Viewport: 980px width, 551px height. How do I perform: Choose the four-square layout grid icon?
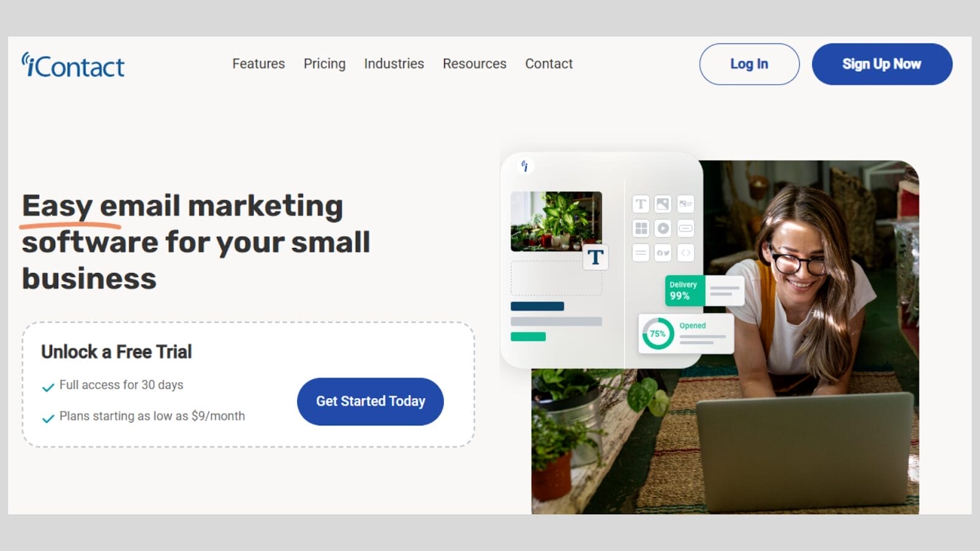(641, 228)
